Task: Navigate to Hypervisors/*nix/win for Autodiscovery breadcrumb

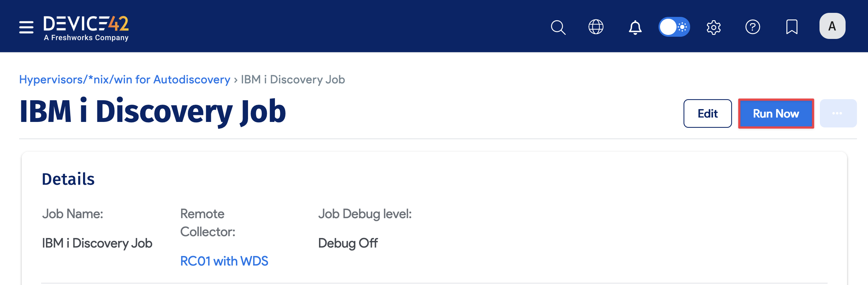Action: (124, 80)
